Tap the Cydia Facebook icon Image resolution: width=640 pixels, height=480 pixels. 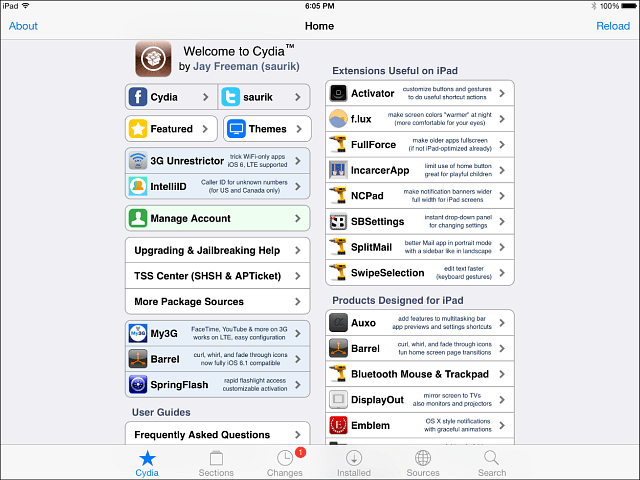(x=138, y=97)
